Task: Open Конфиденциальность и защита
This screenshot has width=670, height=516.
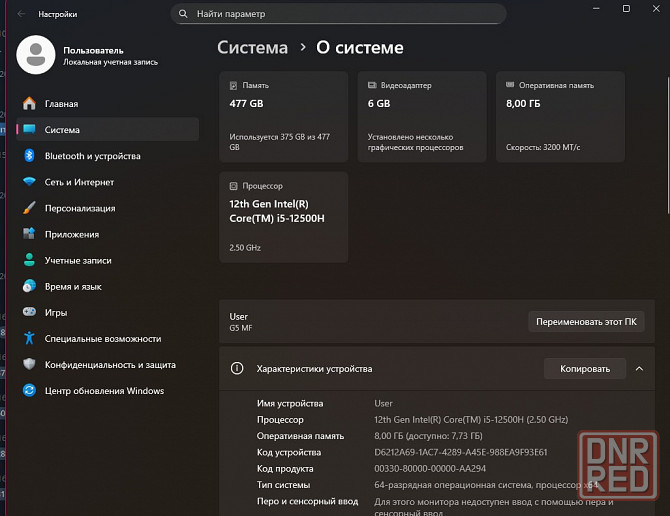Action: click(107, 364)
